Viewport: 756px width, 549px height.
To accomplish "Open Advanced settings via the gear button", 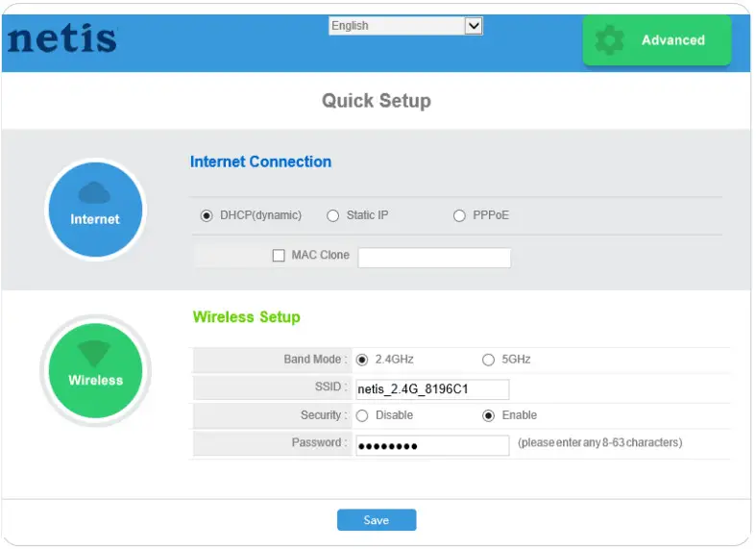I will [657, 40].
